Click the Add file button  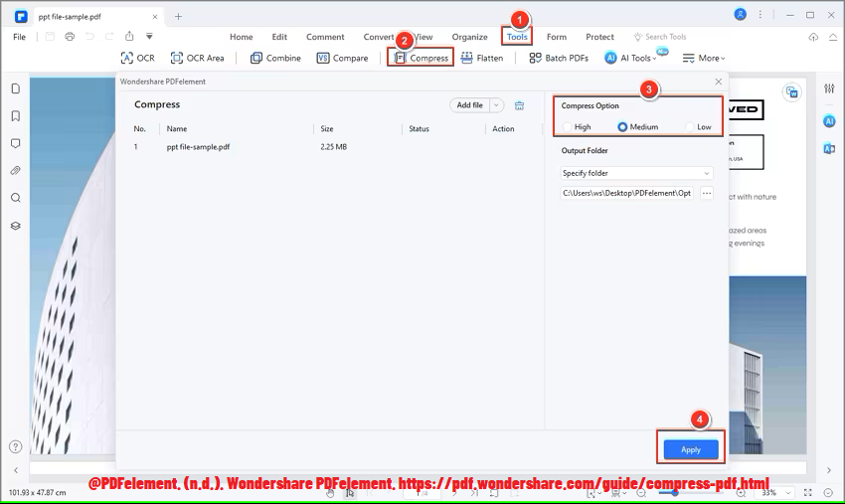click(469, 105)
